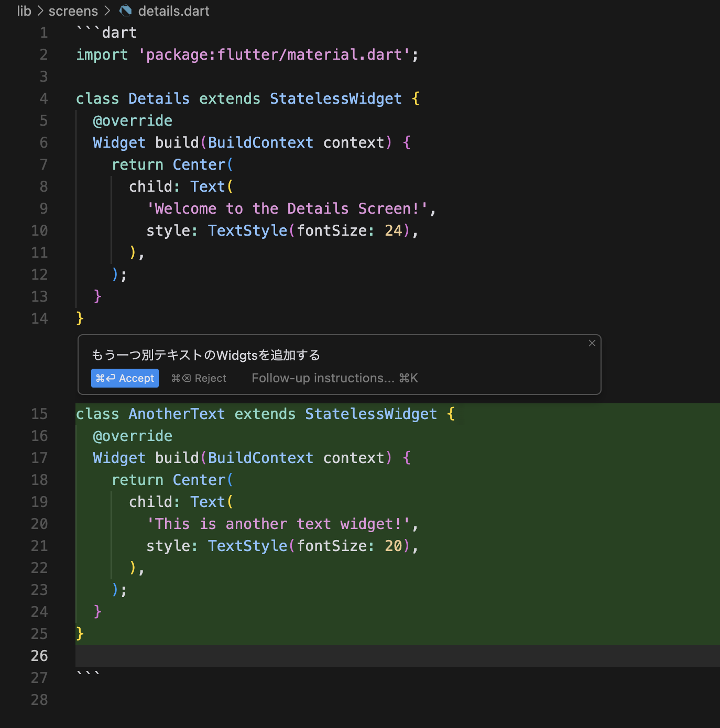
Task: Select the prompt text about adding Widgts
Action: (206, 355)
